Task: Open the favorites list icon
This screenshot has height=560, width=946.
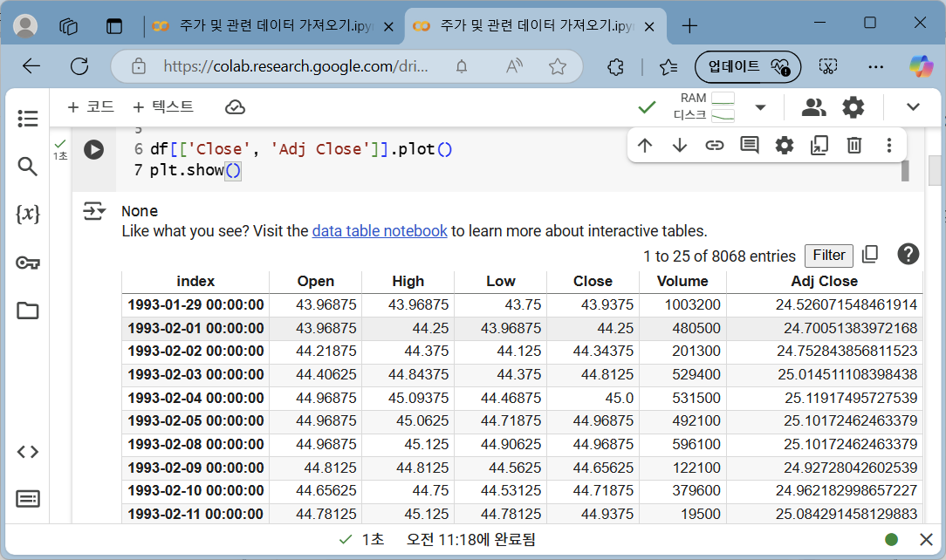Action: pos(668,66)
